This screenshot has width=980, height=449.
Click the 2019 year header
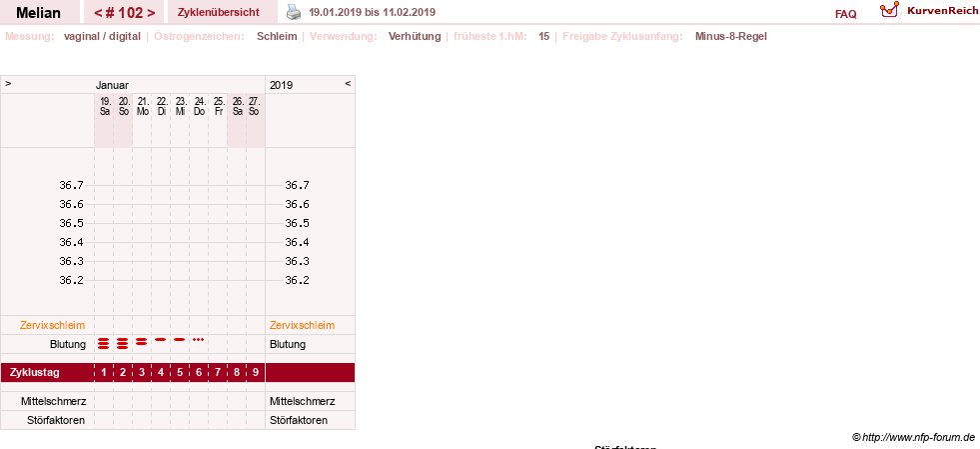coord(282,85)
